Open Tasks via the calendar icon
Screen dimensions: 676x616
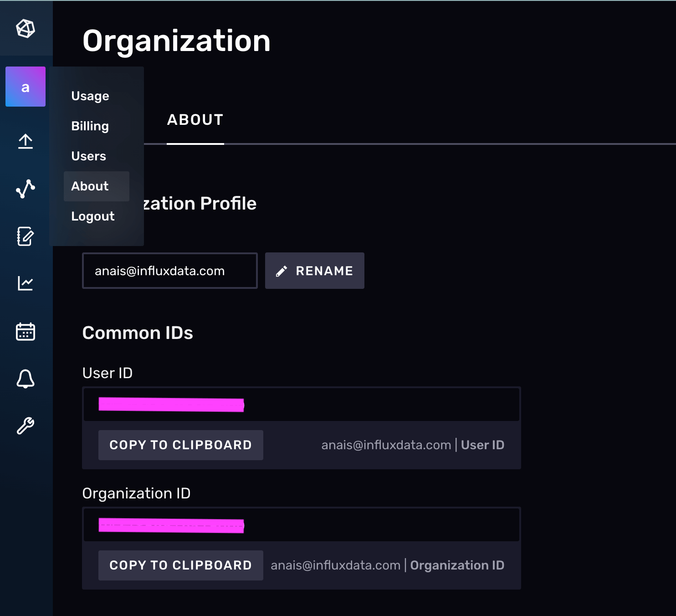coord(26,331)
